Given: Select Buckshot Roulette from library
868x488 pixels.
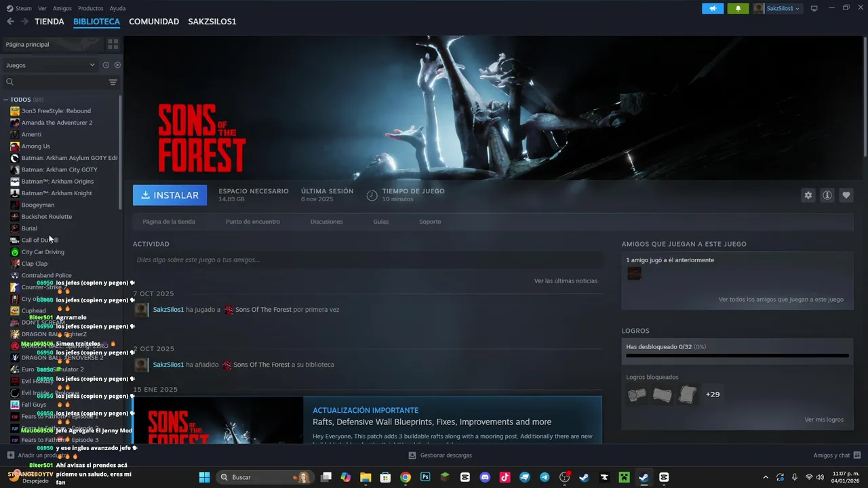Looking at the screenshot, I should coord(46,217).
